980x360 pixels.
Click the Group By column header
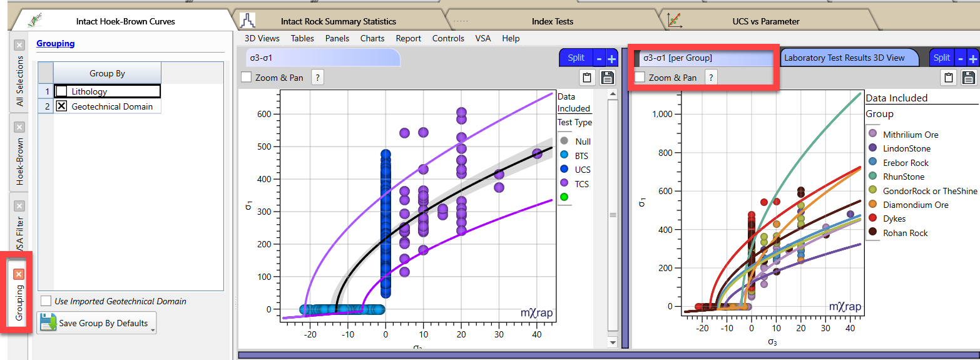coord(107,73)
